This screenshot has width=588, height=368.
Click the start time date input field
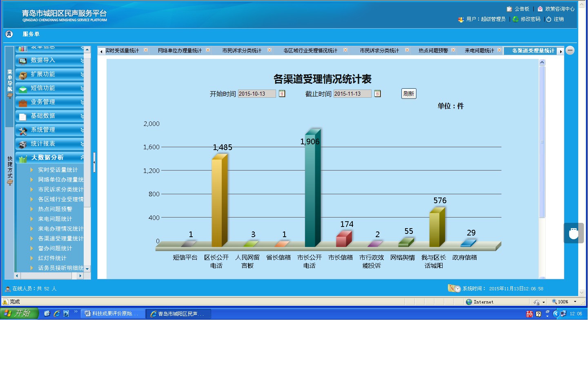coord(256,94)
